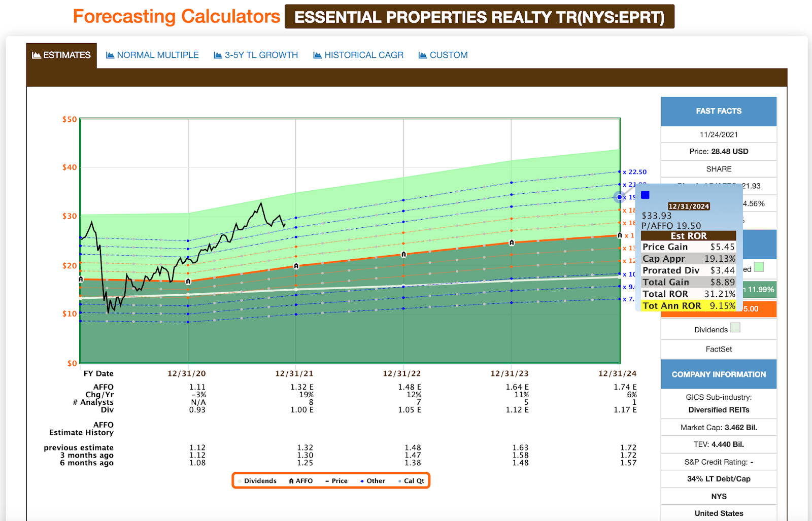This screenshot has width=812, height=521.
Task: Click the AFFO 'A' marker at the chart's right edge
Action: (620, 235)
